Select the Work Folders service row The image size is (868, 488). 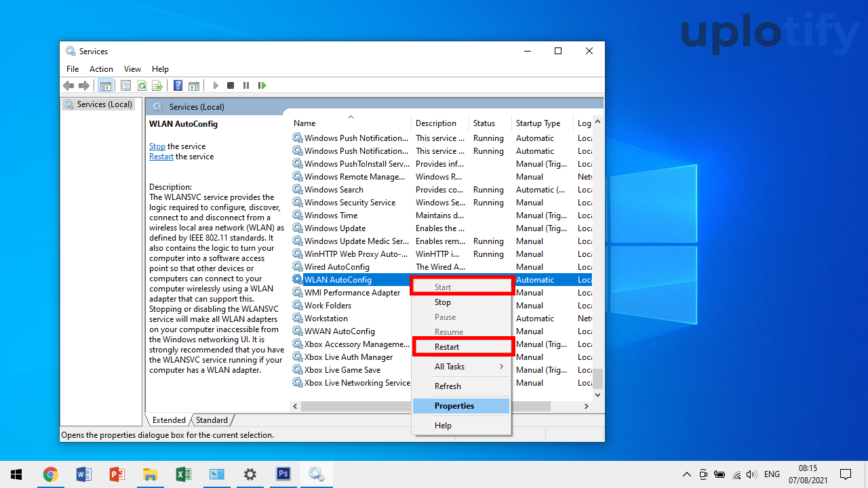coord(351,306)
